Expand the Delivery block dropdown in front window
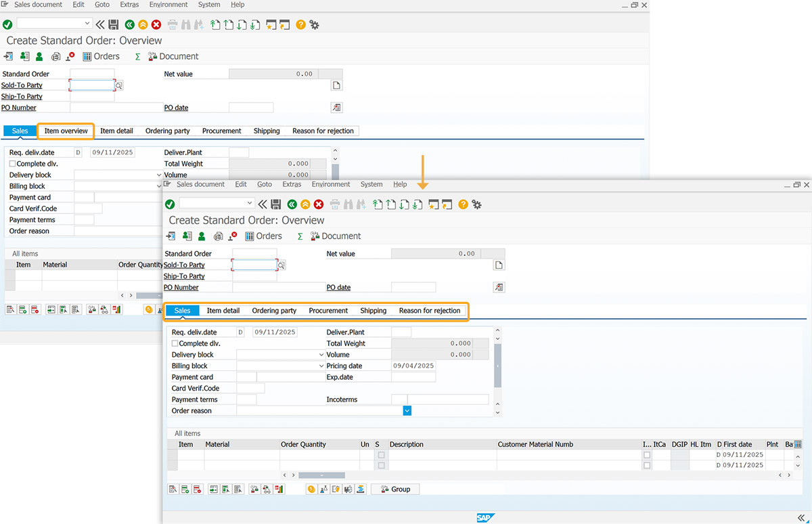 click(321, 355)
